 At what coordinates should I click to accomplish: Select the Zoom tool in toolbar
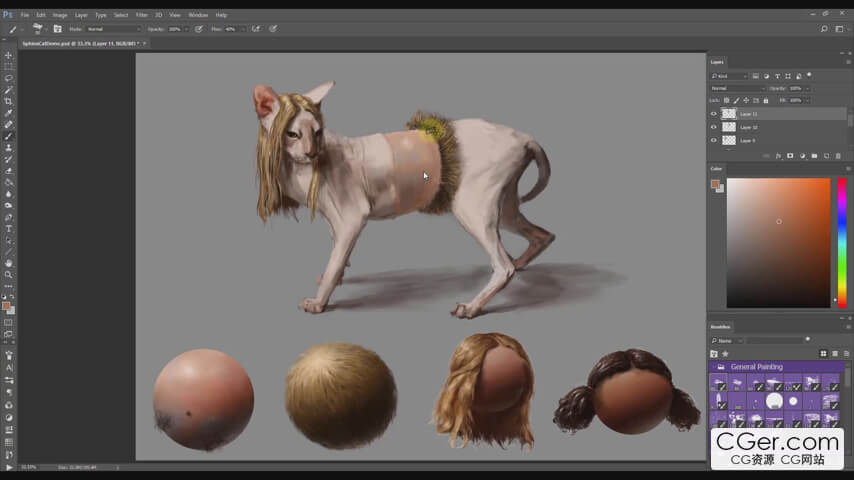(9, 274)
